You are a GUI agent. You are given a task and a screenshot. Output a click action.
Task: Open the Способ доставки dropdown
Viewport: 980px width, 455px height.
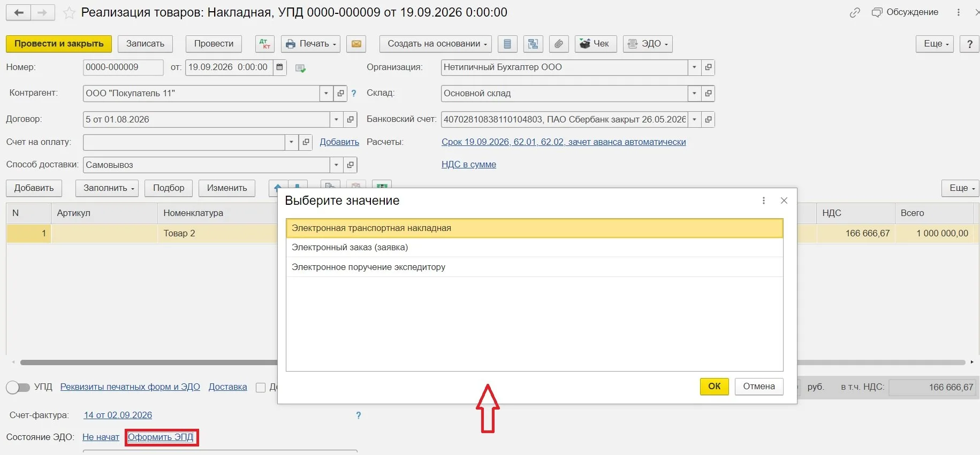click(336, 165)
